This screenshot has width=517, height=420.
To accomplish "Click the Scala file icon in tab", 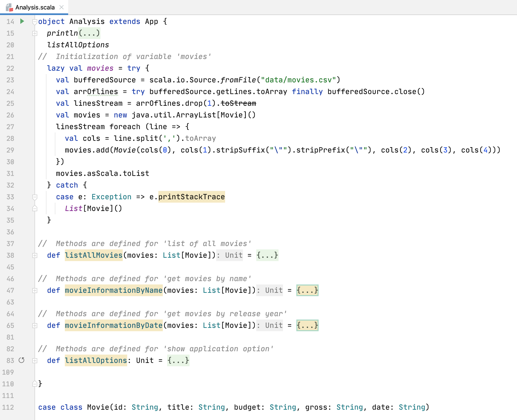I will 9,8.
